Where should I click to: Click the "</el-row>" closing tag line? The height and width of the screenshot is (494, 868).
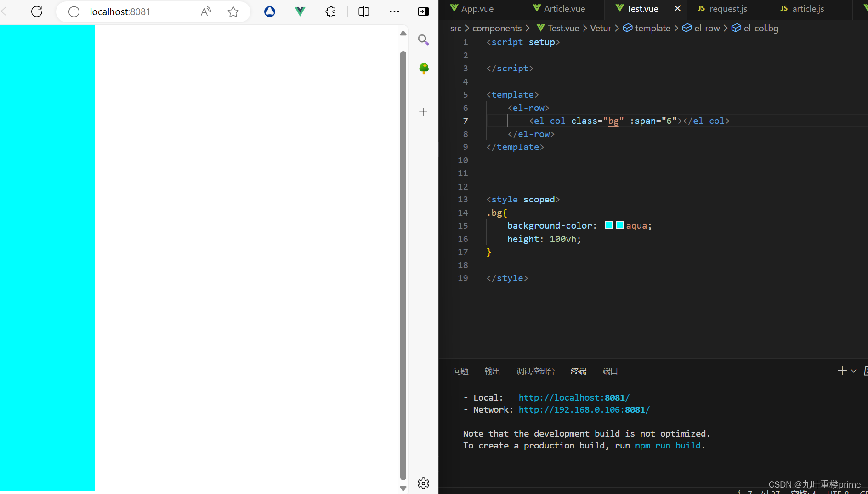coord(531,134)
